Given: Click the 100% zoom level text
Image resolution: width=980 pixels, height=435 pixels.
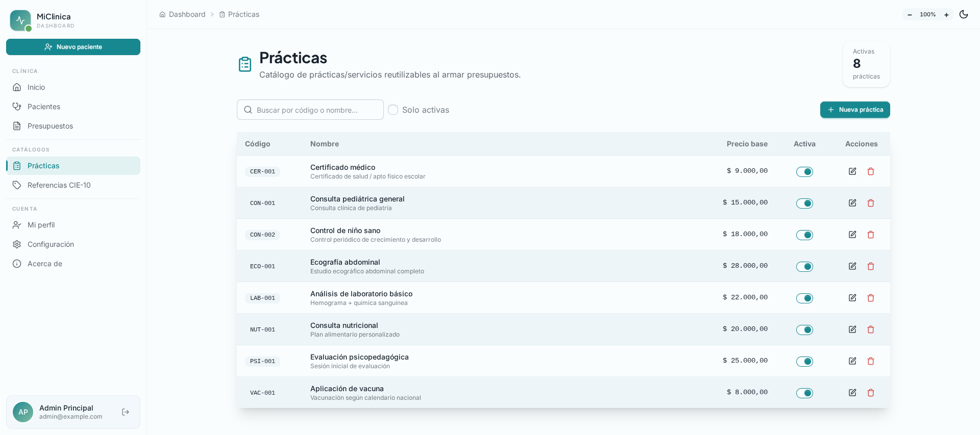Looking at the screenshot, I should click(928, 15).
